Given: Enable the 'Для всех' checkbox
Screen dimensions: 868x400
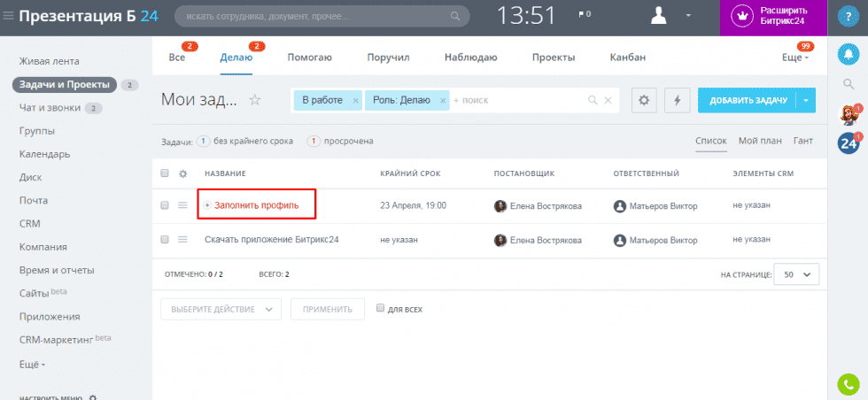Looking at the screenshot, I should coord(381,309).
